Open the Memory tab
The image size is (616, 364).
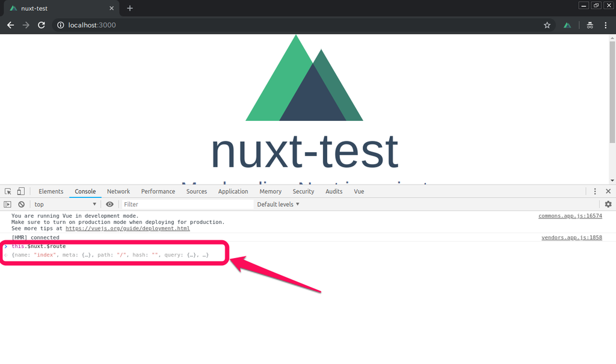click(270, 191)
